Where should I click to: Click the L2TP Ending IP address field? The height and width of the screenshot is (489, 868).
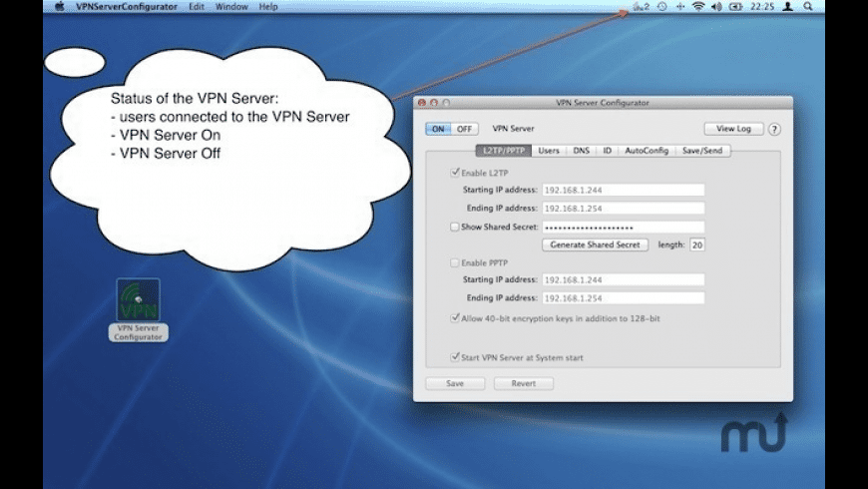pos(624,209)
